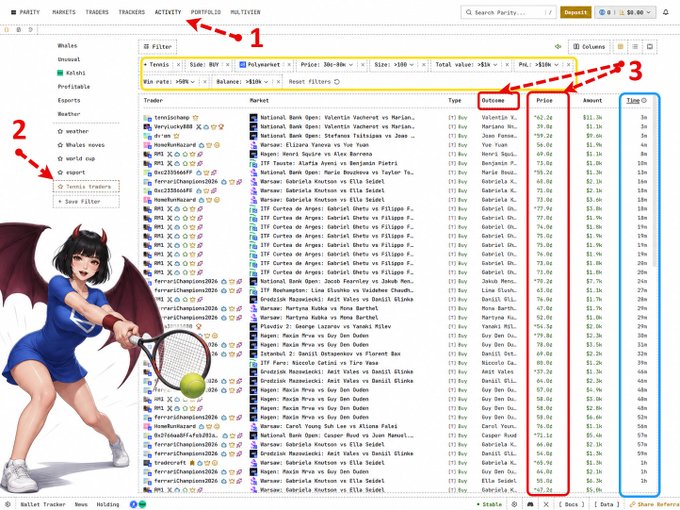This screenshot has width=680, height=510.
Task: Open the Trackers tab
Action: pos(132,12)
